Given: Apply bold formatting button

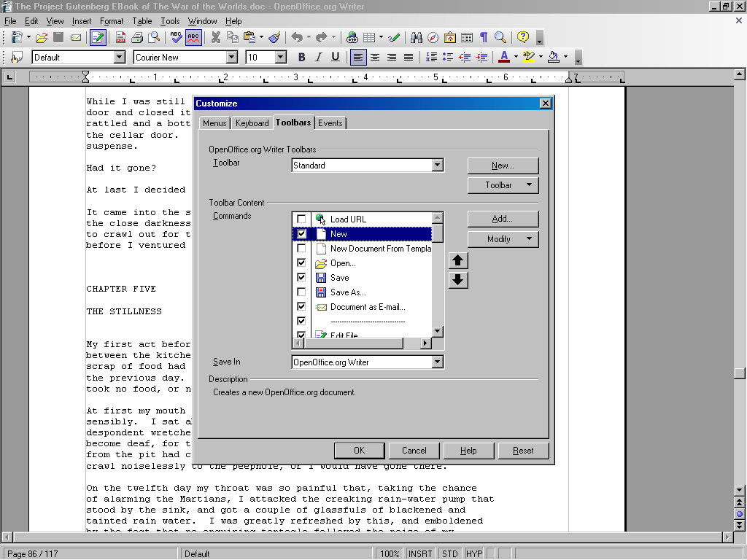Looking at the screenshot, I should [302, 57].
